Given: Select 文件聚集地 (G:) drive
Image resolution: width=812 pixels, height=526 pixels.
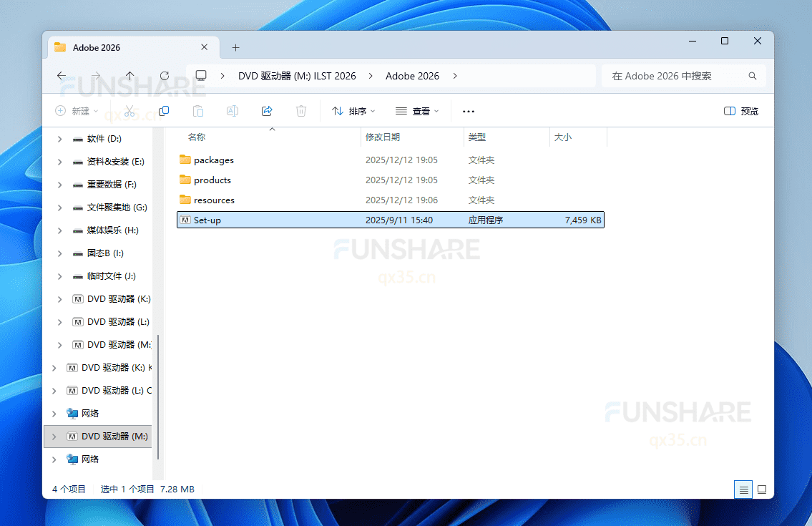Looking at the screenshot, I should coord(117,208).
